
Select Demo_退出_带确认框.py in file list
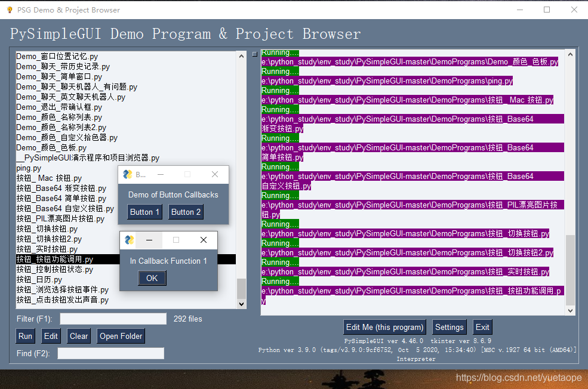point(125,107)
